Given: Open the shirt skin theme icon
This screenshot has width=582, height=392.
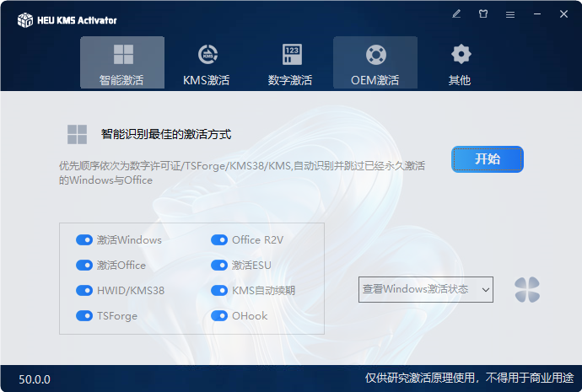Looking at the screenshot, I should coord(483,14).
